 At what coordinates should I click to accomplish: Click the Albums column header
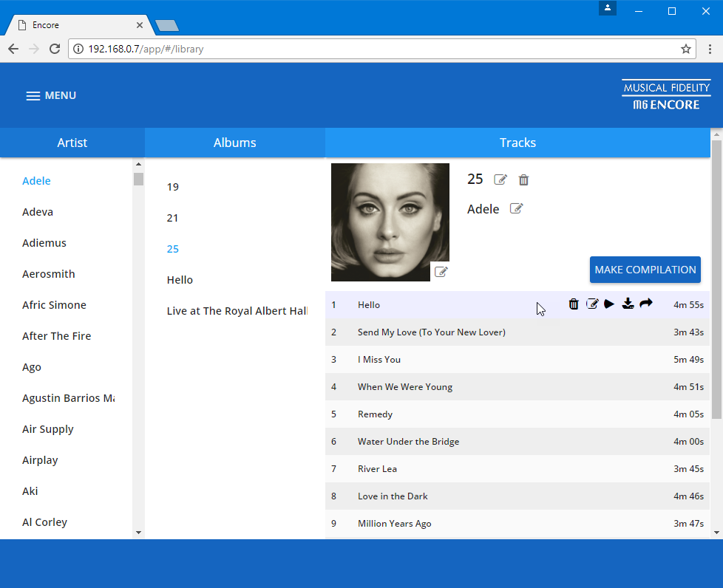click(x=234, y=143)
